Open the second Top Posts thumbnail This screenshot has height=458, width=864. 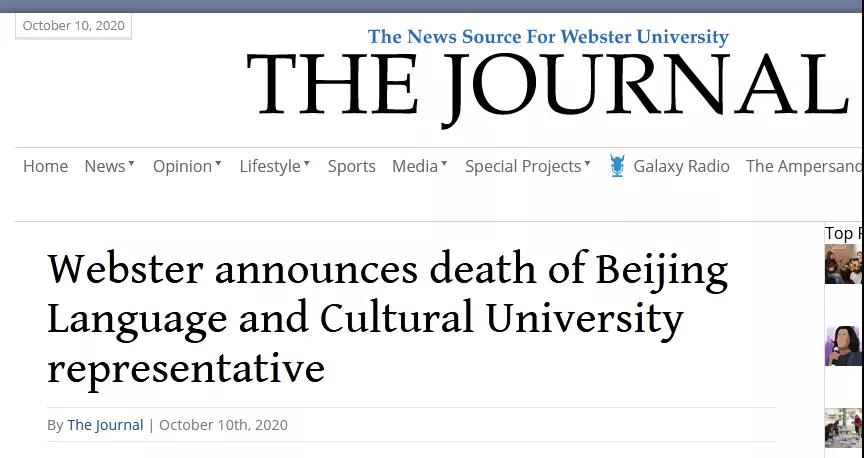pos(843,346)
